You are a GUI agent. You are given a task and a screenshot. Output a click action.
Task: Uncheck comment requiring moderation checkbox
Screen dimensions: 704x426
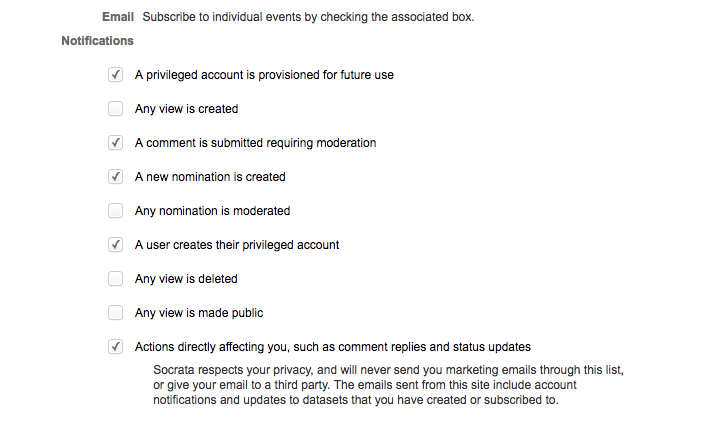coord(115,143)
